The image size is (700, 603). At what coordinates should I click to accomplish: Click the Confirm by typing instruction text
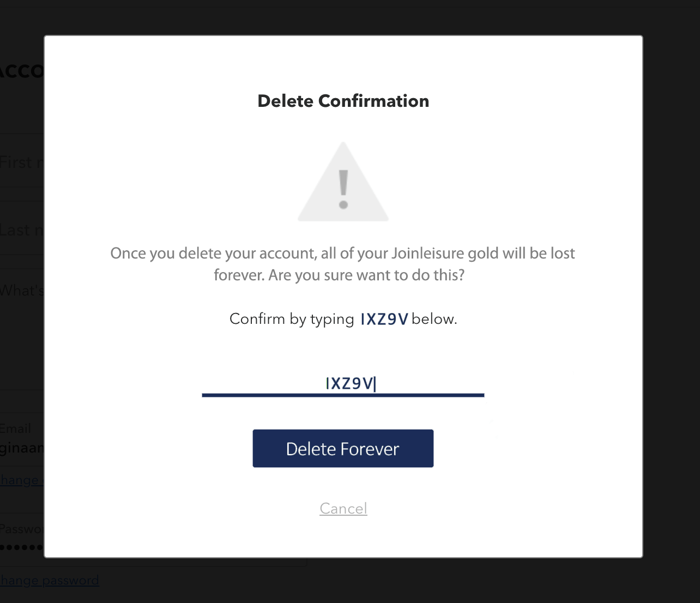[x=292, y=319]
